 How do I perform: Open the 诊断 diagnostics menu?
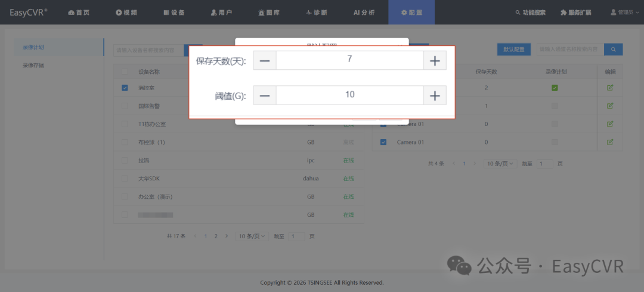click(317, 13)
